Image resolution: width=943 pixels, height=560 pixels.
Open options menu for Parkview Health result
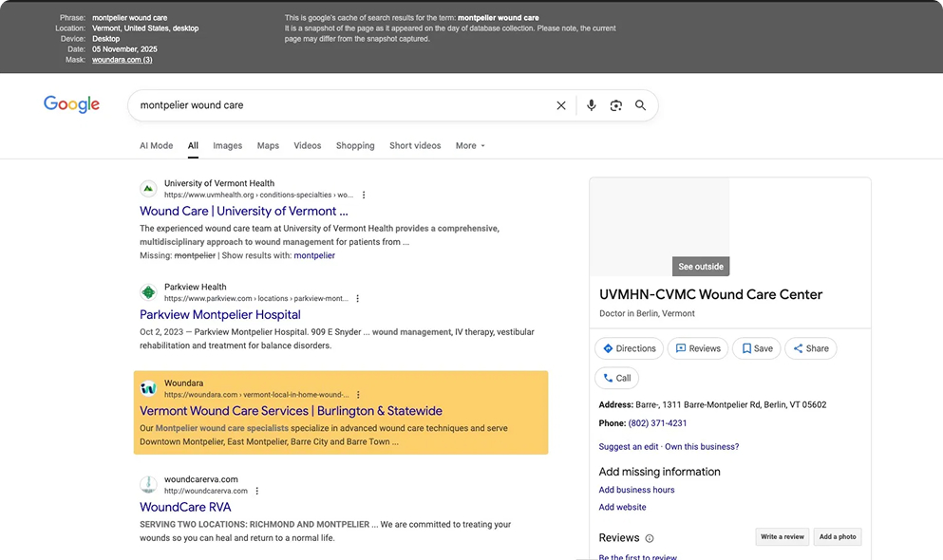(358, 298)
